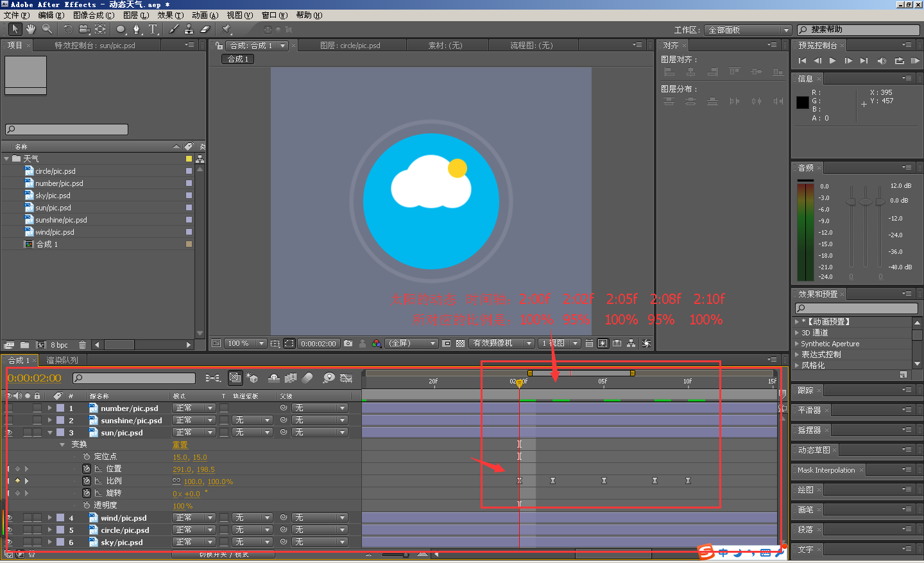924x563 pixels.
Task: Switch to the 渲染队列 tab
Action: point(62,360)
